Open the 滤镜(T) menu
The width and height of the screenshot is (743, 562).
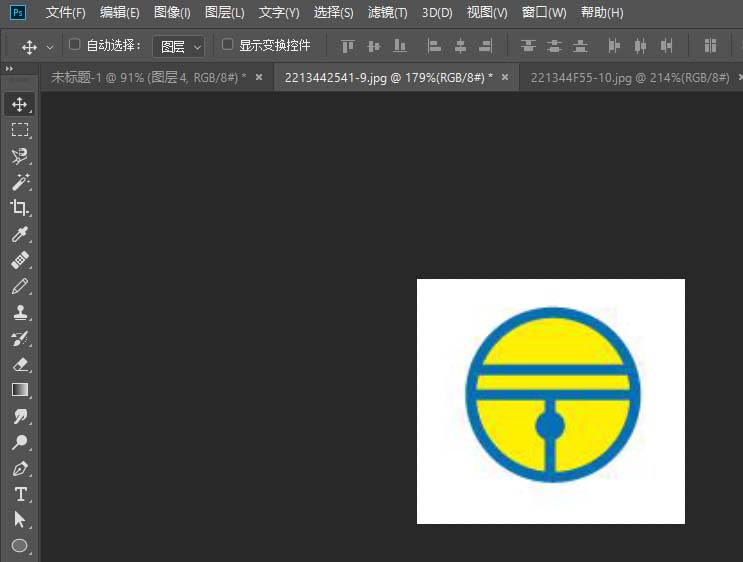click(388, 12)
